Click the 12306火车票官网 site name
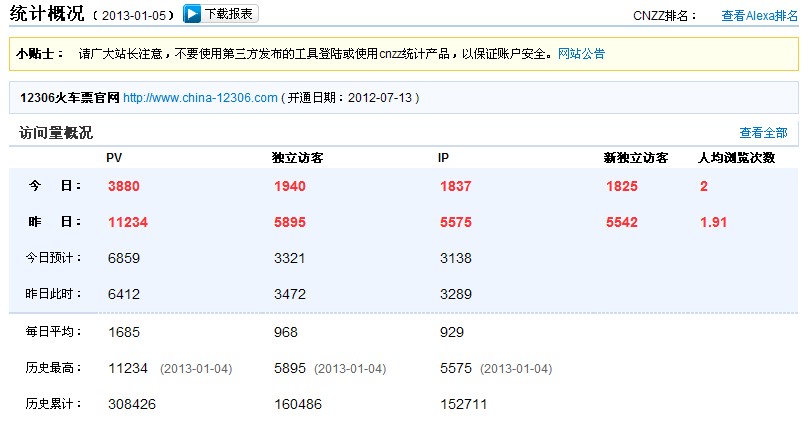 (x=70, y=98)
